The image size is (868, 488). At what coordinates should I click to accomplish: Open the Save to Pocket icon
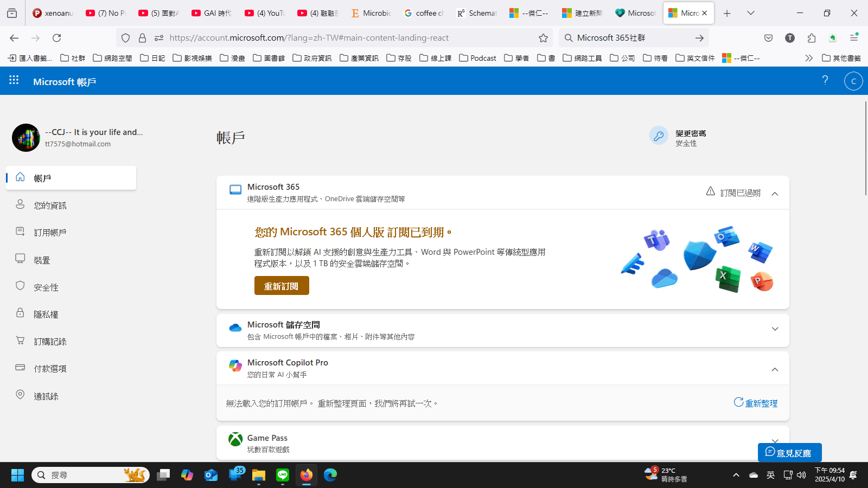768,38
